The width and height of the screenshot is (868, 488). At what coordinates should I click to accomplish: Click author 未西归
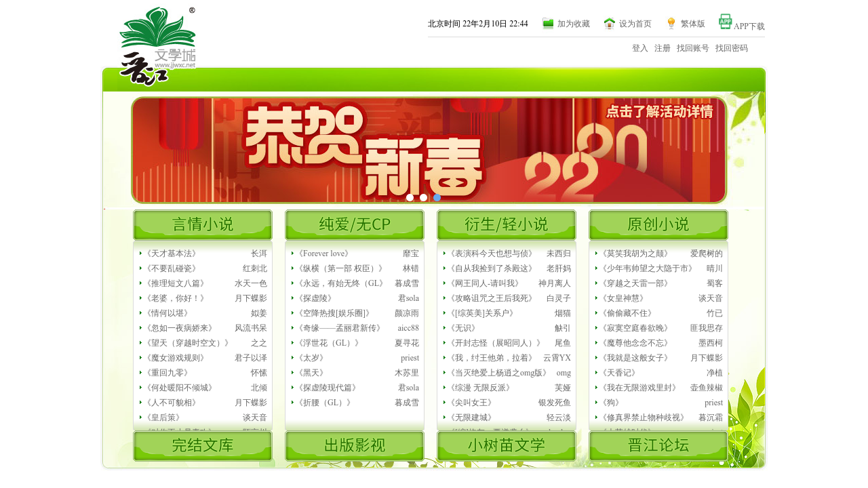coord(559,253)
